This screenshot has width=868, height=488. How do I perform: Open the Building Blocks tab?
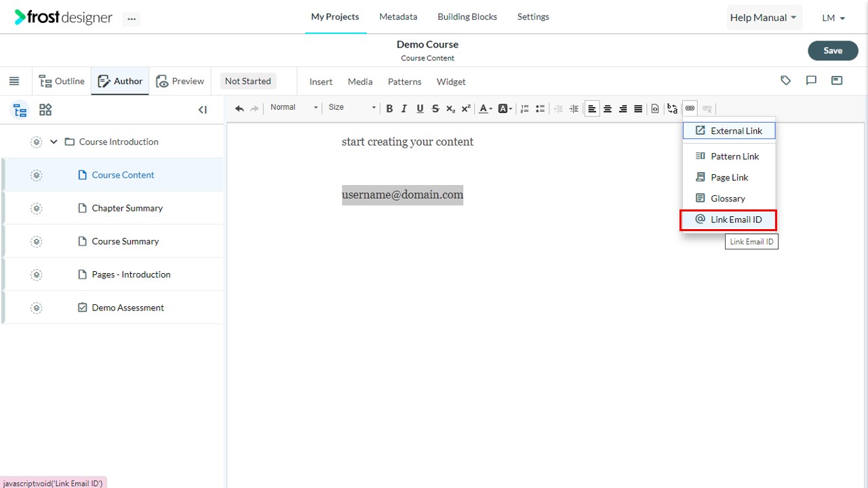tap(467, 17)
